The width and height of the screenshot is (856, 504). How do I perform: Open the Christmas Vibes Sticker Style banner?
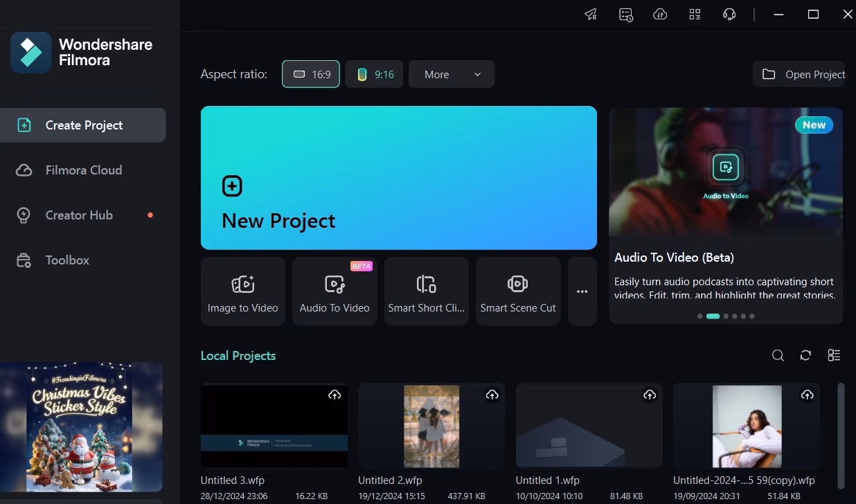[x=81, y=427]
